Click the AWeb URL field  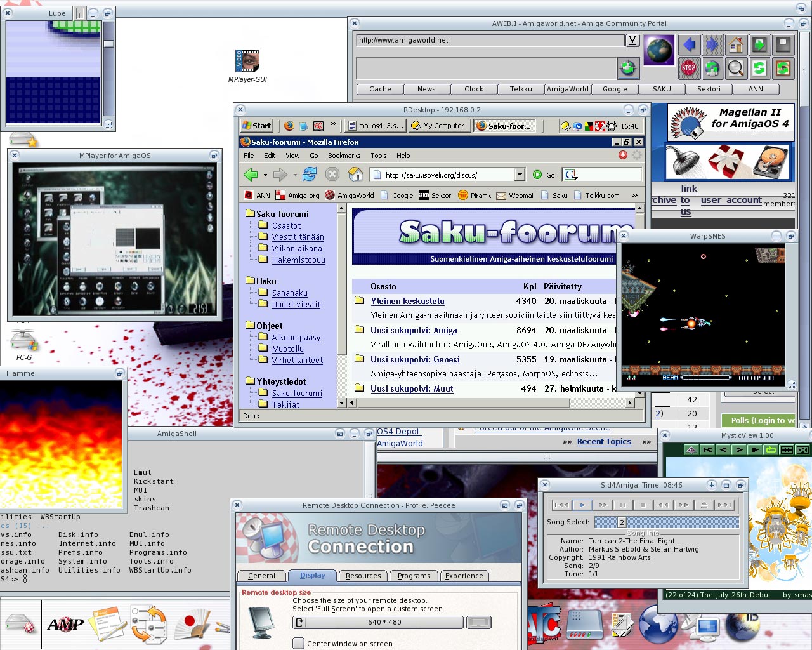(490, 40)
